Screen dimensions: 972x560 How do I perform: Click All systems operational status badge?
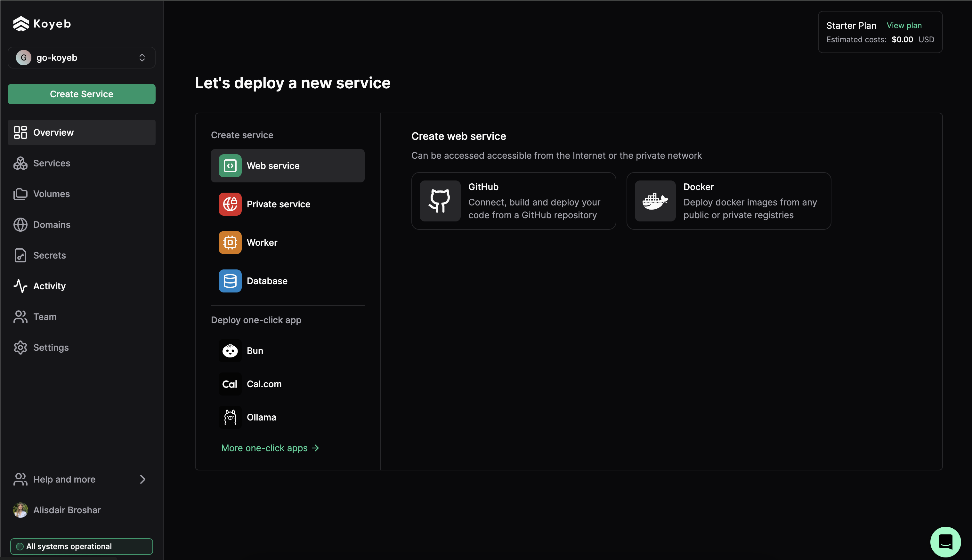pos(82,547)
